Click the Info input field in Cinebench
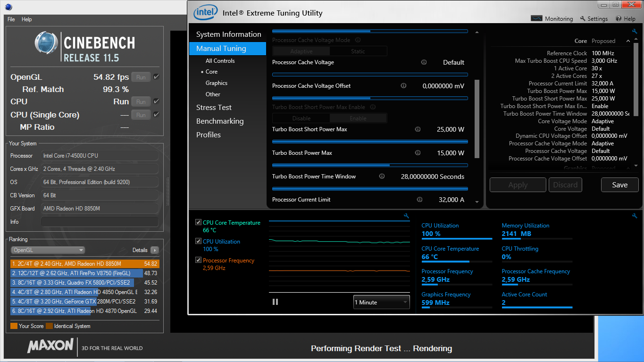644x362 pixels. click(100, 222)
